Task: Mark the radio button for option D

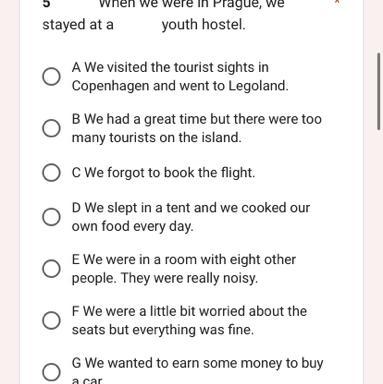Action: pyautogui.click(x=51, y=217)
